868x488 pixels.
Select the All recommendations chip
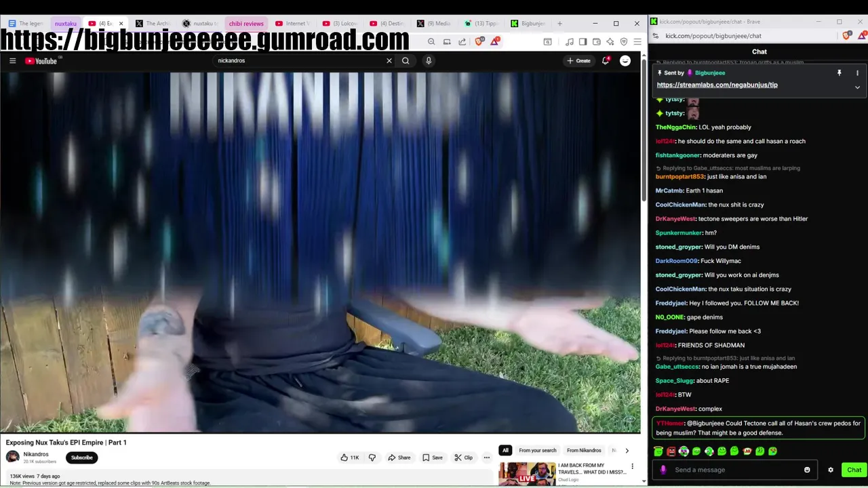point(505,450)
